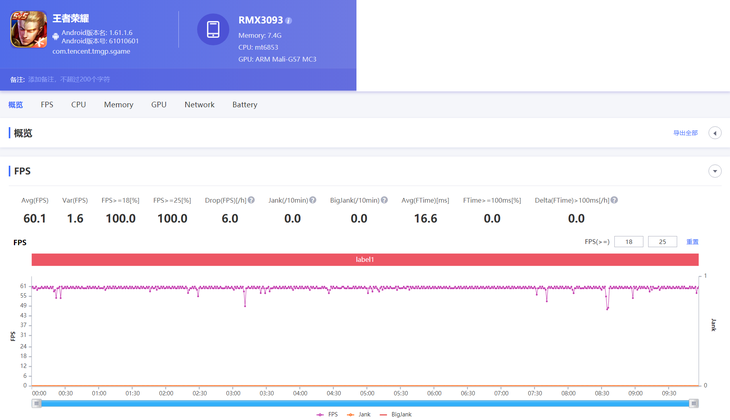Click the 重置 reset link

tap(692, 242)
